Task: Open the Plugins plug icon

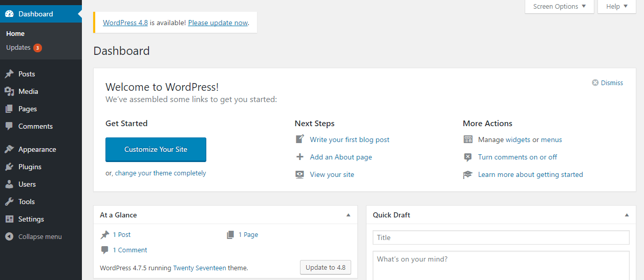Action: [9, 167]
